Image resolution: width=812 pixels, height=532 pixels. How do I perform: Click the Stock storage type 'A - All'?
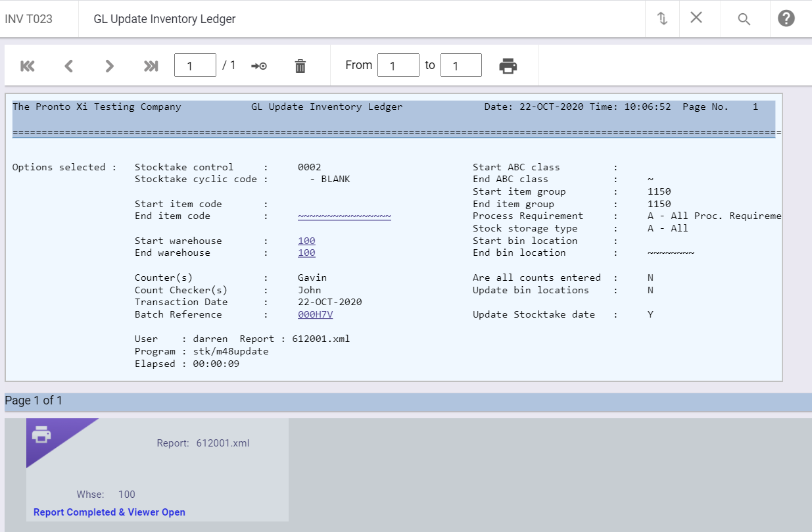[668, 228]
